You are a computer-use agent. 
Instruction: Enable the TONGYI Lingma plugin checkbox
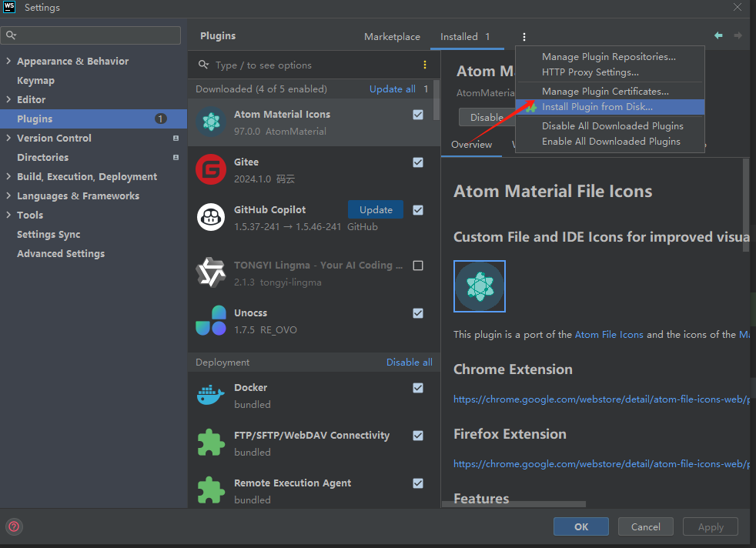418,266
